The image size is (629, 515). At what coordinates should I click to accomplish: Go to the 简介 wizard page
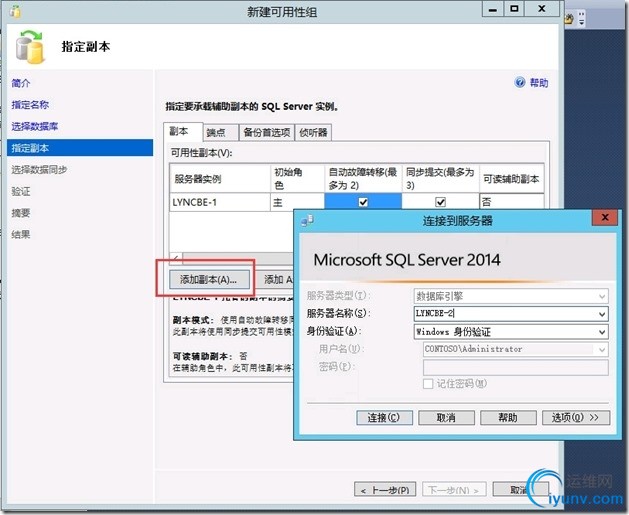coord(20,83)
